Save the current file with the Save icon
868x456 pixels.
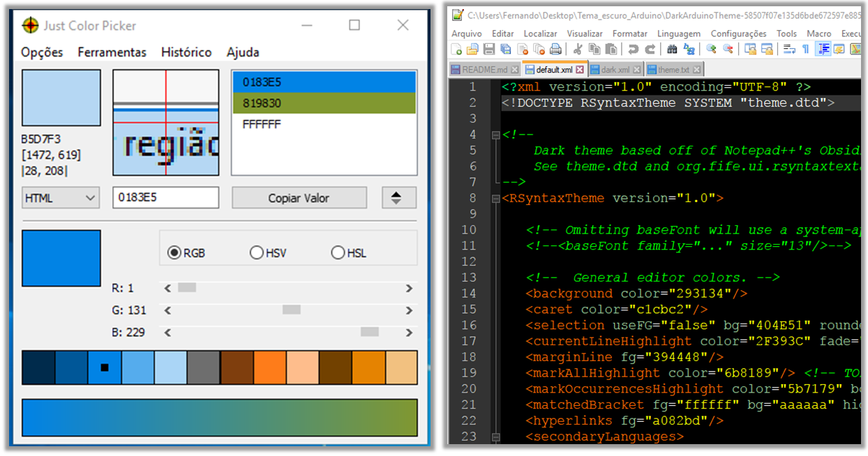point(488,49)
